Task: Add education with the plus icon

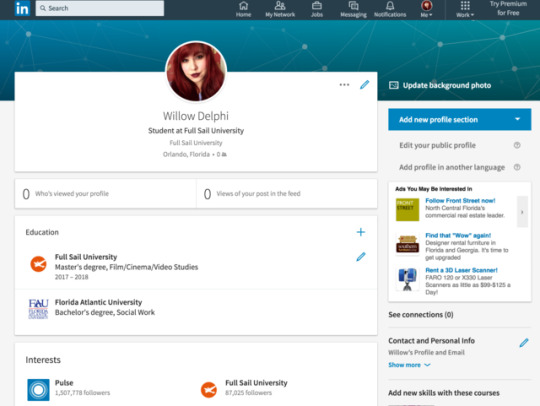Action: pos(361,232)
